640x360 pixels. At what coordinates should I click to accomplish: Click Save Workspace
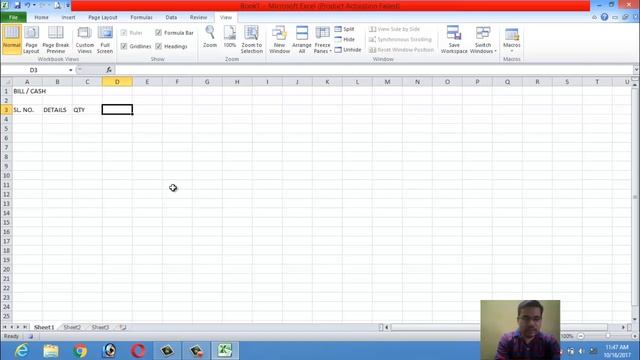(454, 39)
